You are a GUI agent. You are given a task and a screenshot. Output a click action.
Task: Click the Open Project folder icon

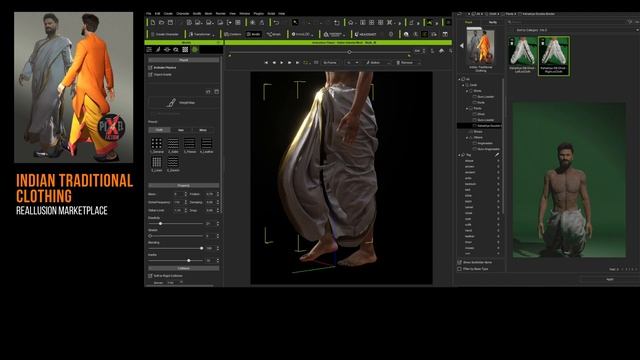162,22
